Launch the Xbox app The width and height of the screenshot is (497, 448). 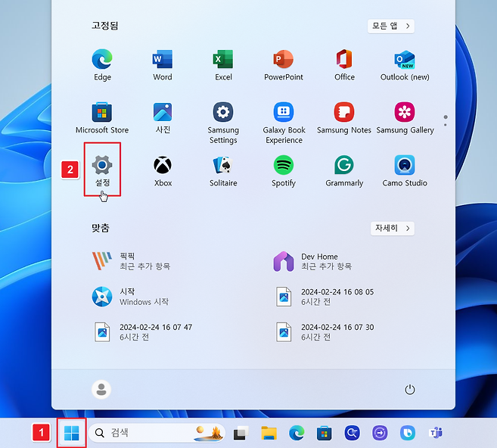[x=163, y=171]
